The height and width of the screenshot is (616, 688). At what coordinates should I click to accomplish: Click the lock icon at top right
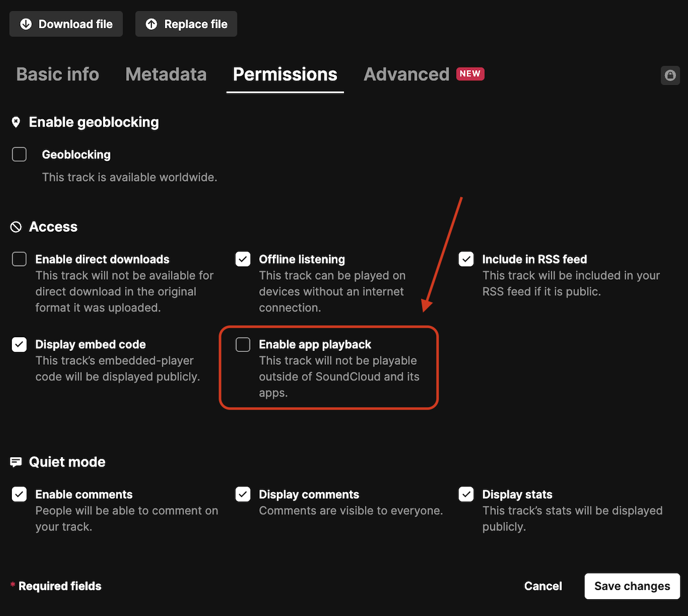click(x=670, y=75)
